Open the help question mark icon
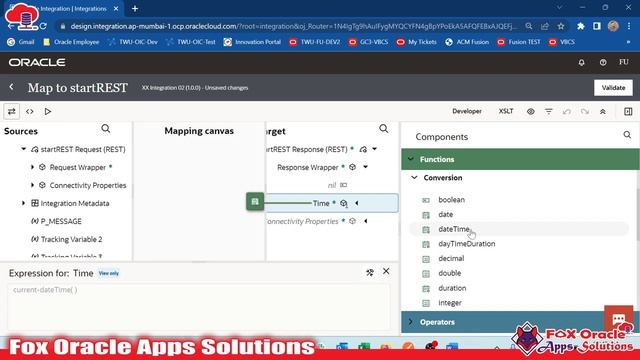This screenshot has width=640, height=360. (603, 62)
